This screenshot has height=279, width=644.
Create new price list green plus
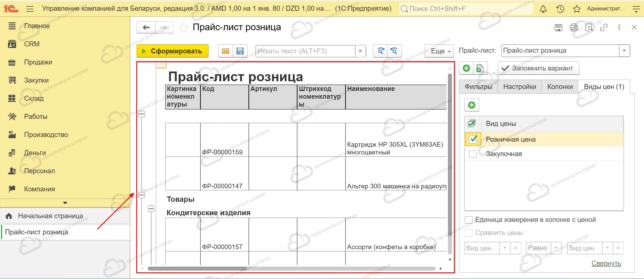tap(466, 68)
